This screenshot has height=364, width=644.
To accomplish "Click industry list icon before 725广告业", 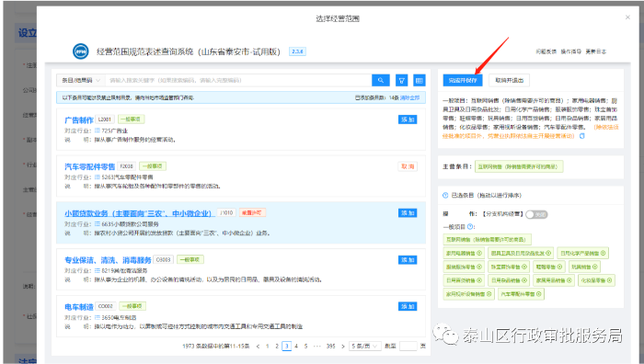I will tap(98, 131).
